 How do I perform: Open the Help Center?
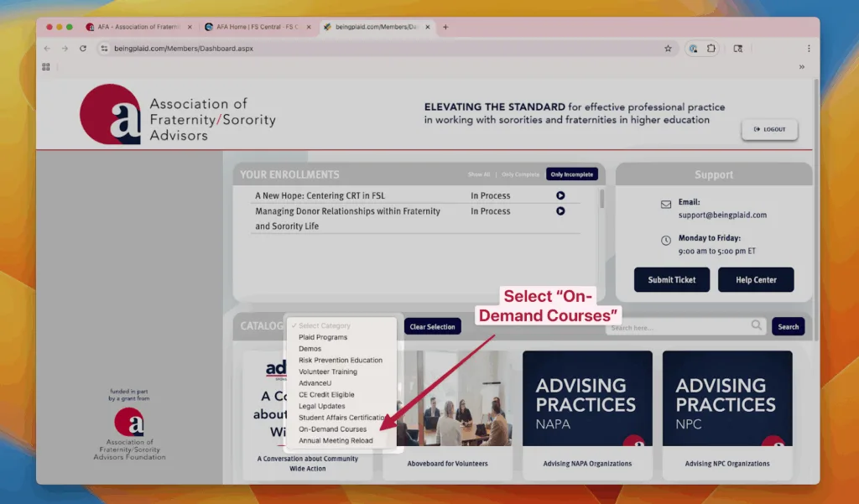pyautogui.click(x=756, y=279)
